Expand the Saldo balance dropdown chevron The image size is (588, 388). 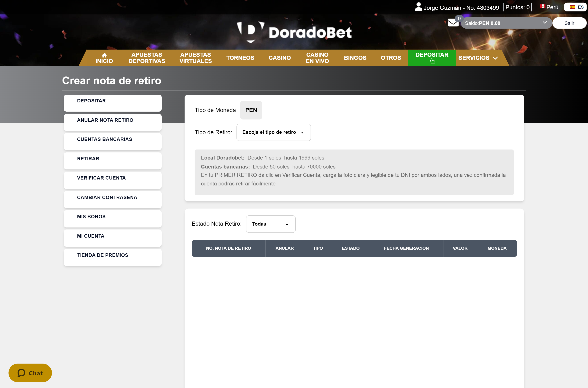(x=545, y=22)
